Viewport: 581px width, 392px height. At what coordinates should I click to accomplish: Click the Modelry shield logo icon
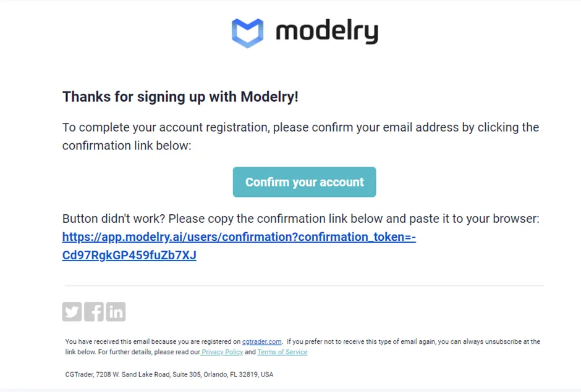[x=247, y=32]
